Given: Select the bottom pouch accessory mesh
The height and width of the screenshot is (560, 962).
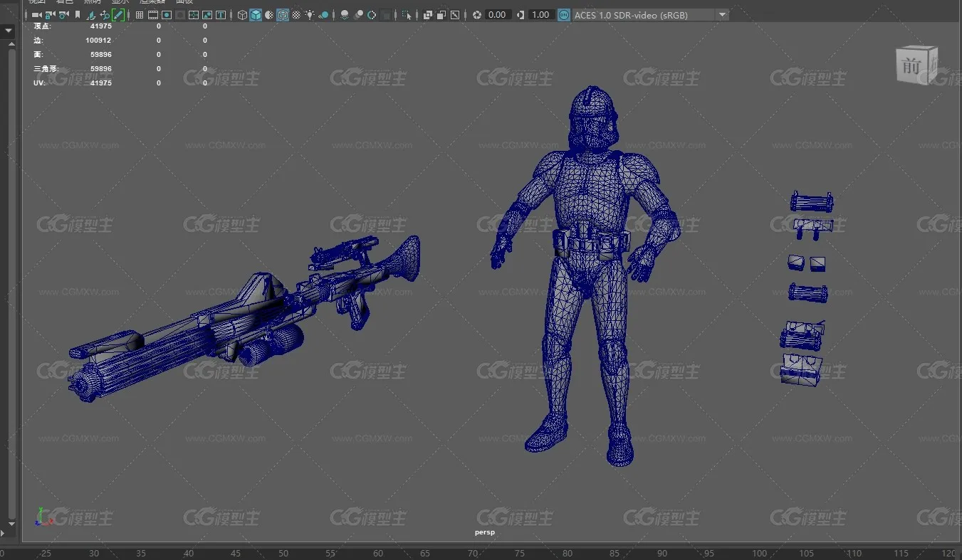Looking at the screenshot, I should click(x=802, y=370).
